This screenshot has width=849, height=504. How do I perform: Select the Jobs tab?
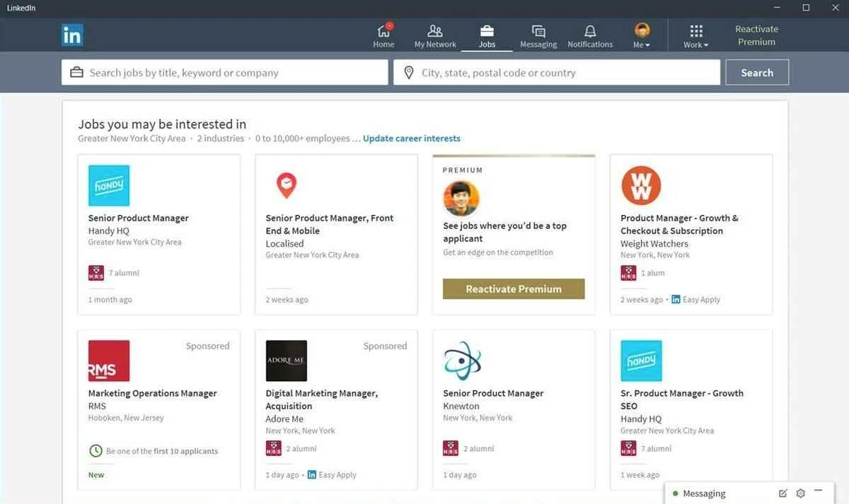click(x=487, y=36)
